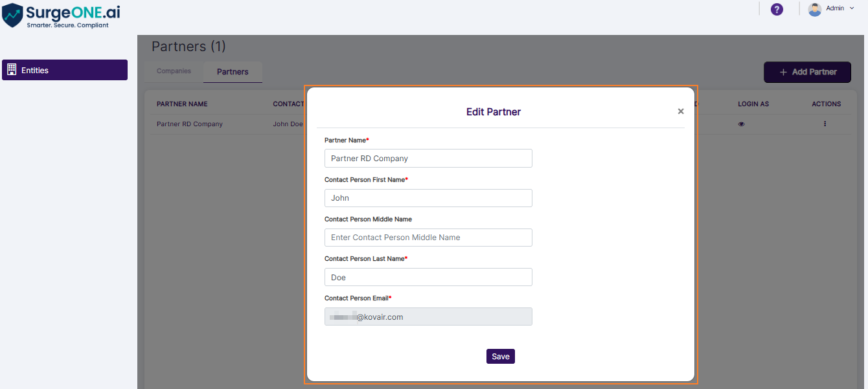Save the edited partner details

point(500,356)
